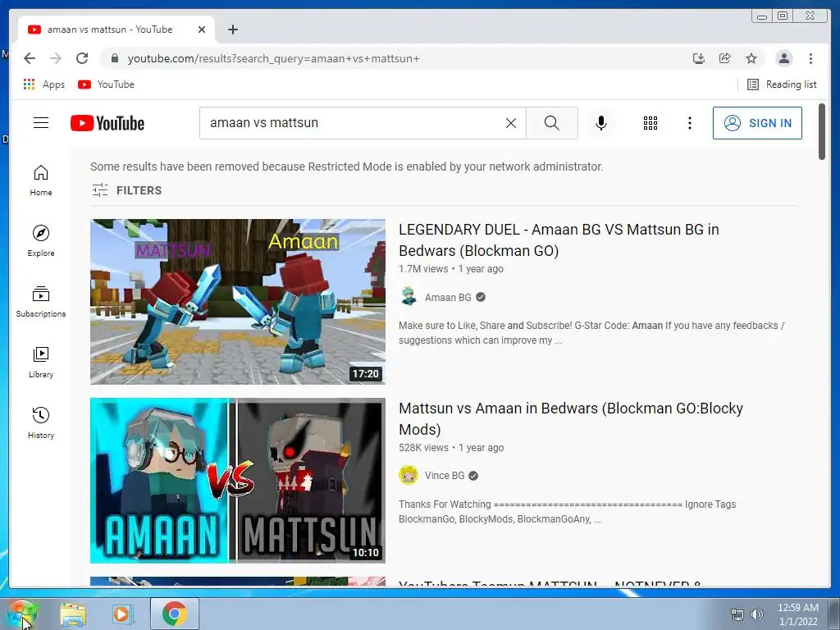Open Explore in the sidebar
This screenshot has height=630, width=840.
coord(41,241)
